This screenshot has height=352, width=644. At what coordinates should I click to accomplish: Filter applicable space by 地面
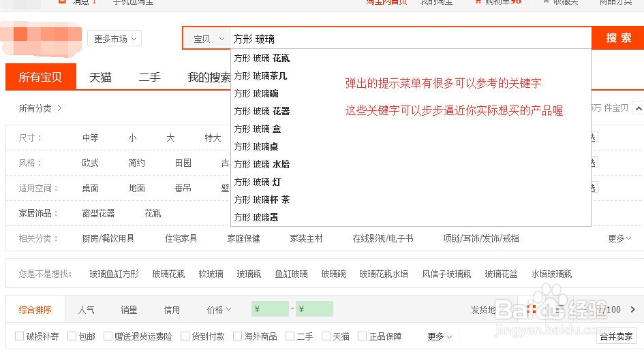tap(136, 188)
